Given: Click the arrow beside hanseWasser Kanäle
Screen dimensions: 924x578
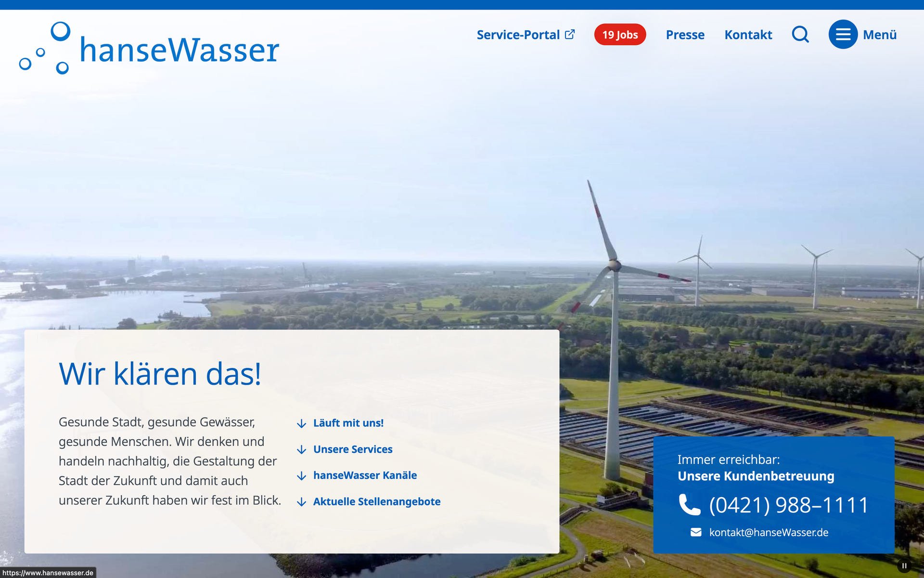Looking at the screenshot, I should point(302,476).
